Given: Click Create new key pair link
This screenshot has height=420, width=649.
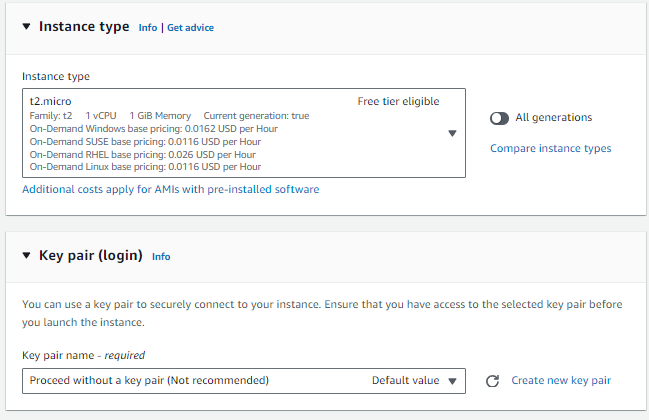Looking at the screenshot, I should (560, 380).
